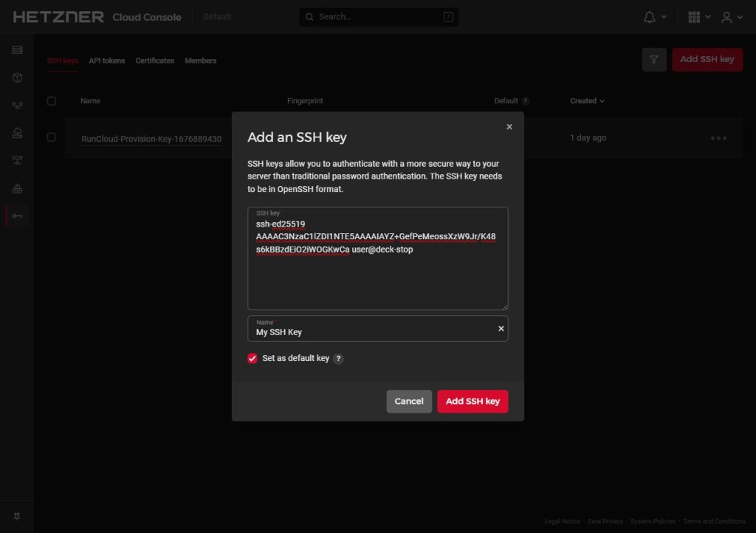
Task: Switch to the API tokens tab
Action: 106,61
